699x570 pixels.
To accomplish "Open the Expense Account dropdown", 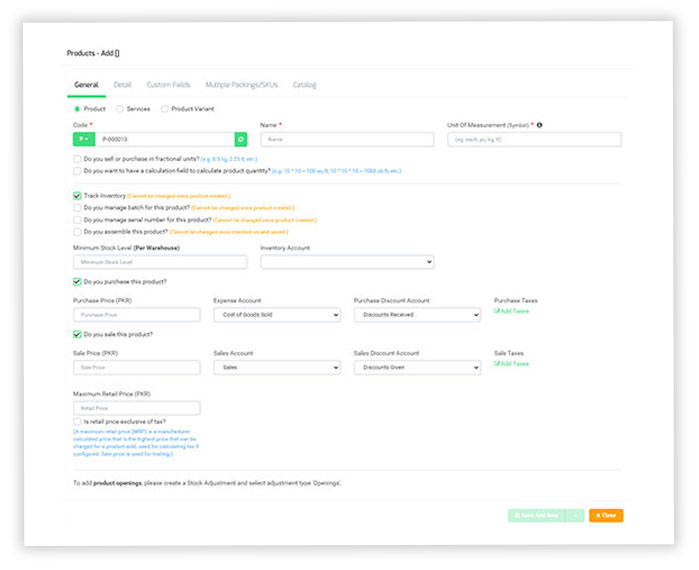I will pyautogui.click(x=277, y=315).
